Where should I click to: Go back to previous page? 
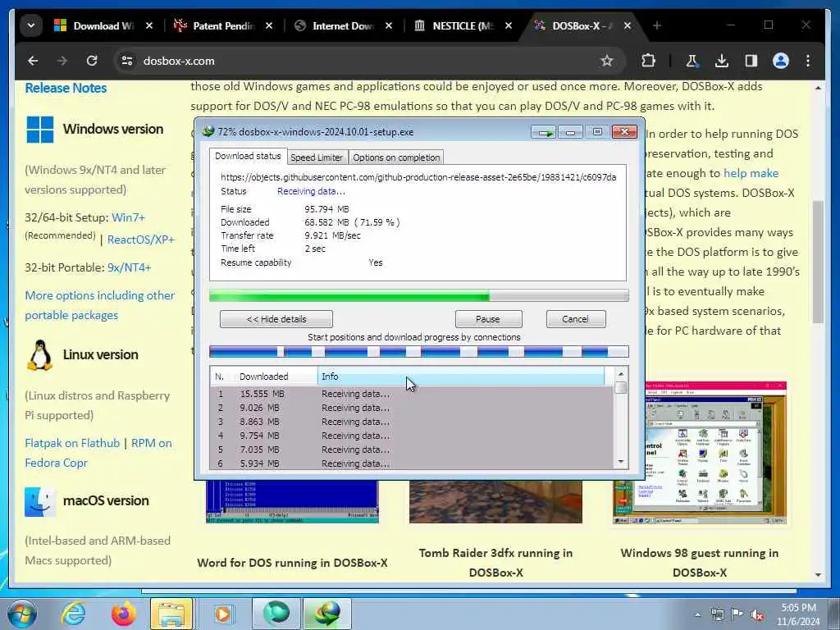[33, 61]
